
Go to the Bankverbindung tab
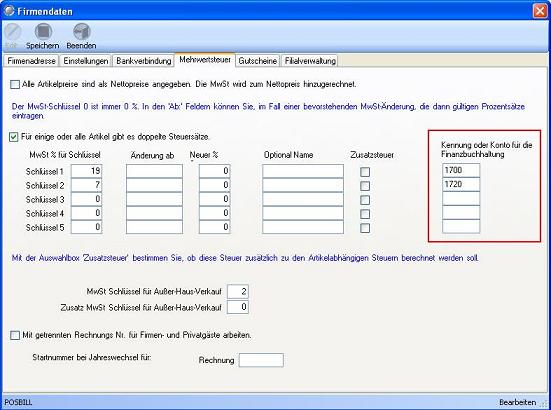[x=144, y=61]
